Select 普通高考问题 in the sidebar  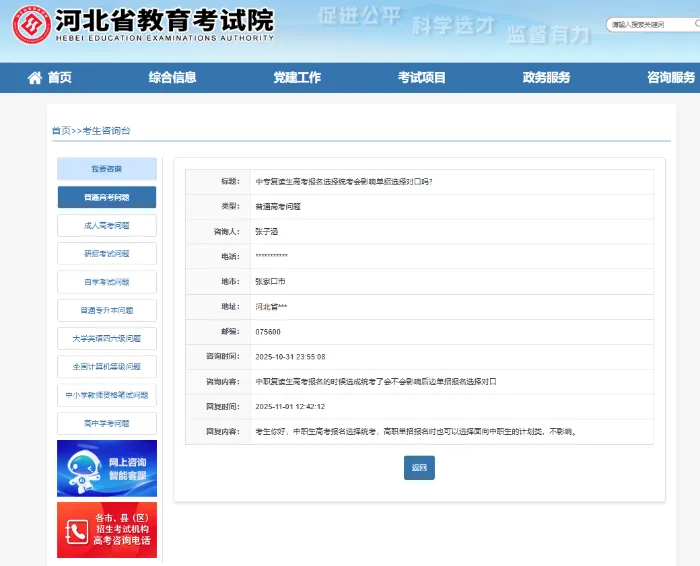(107, 197)
